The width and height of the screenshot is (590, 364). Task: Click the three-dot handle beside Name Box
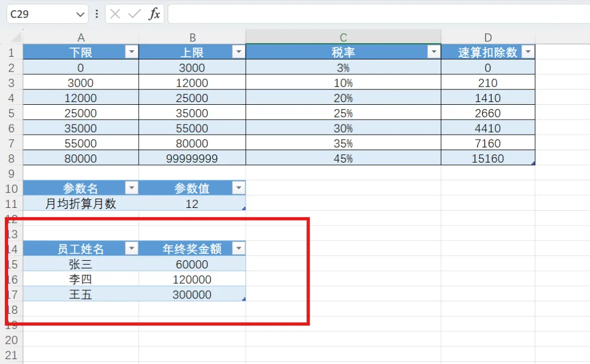click(x=97, y=14)
